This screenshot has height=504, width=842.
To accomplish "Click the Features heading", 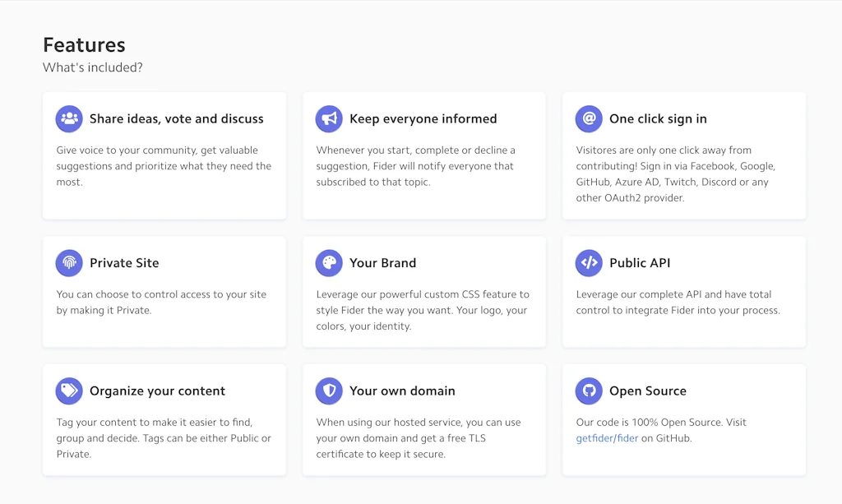I will coord(84,45).
